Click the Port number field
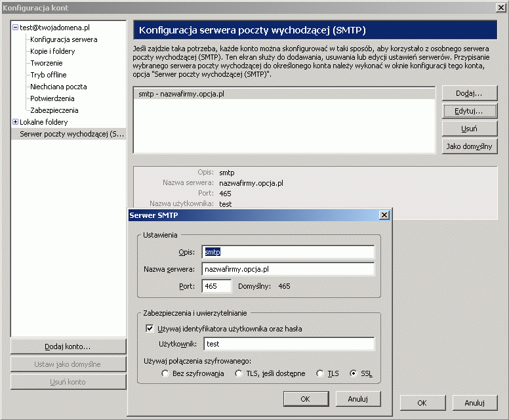Viewport: 509px width, 420px height. [216, 286]
